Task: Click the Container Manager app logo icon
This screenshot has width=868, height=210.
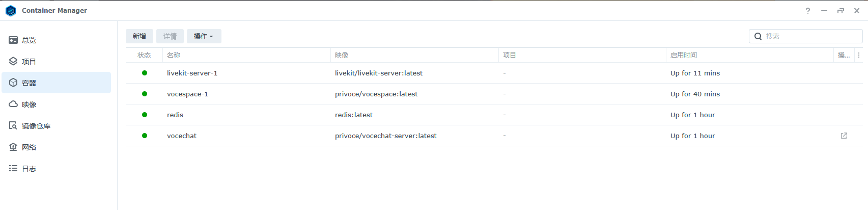Action: tap(11, 11)
